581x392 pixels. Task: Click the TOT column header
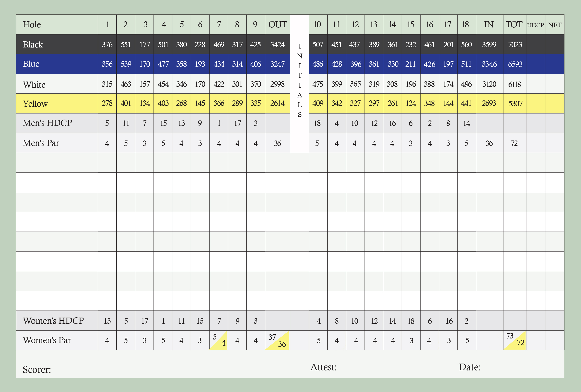click(x=514, y=24)
